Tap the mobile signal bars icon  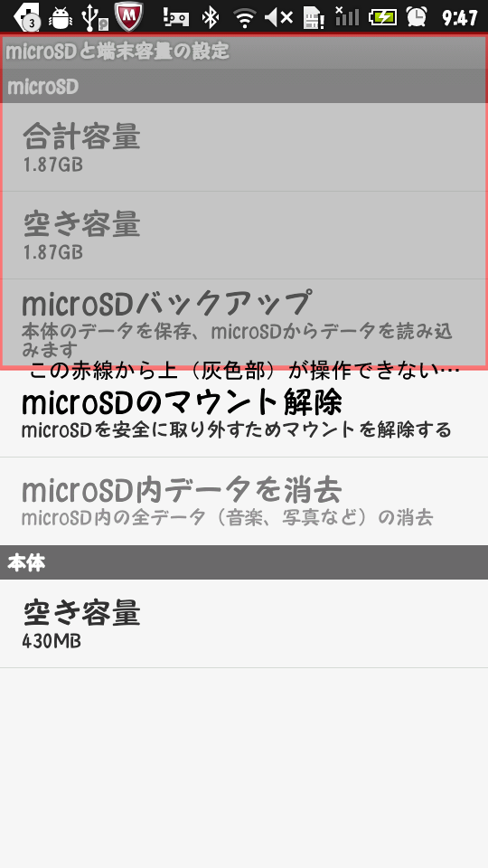347,16
